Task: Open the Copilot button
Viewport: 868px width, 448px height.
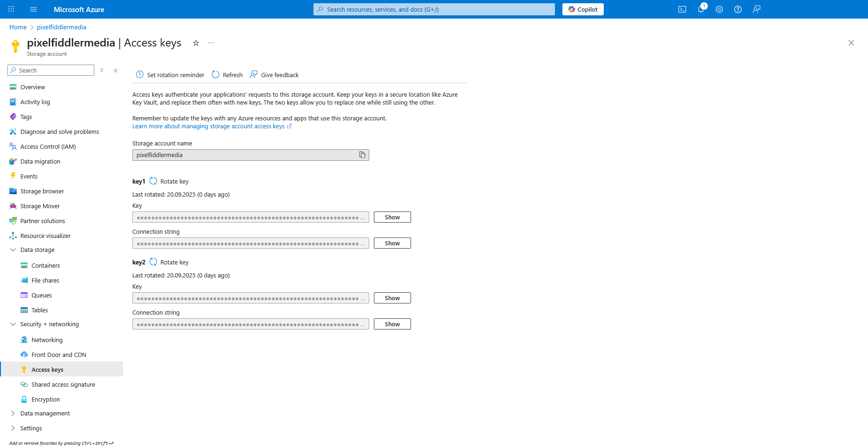Action: 583,9
